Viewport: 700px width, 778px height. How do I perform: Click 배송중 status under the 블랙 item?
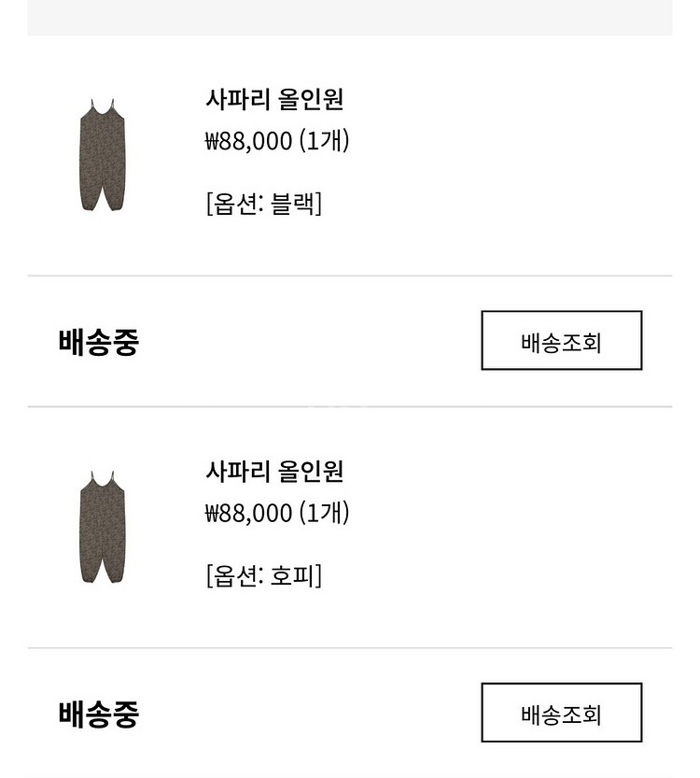[98, 342]
